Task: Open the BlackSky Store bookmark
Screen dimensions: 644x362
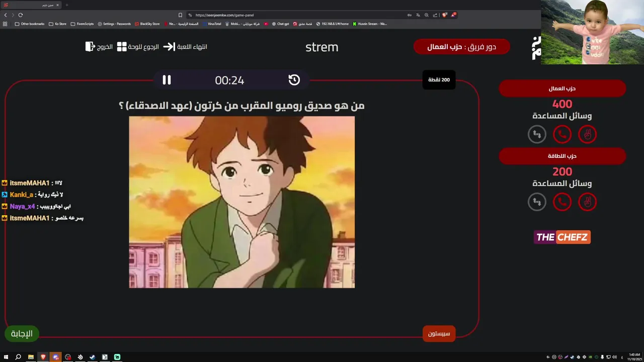Action: point(147,24)
